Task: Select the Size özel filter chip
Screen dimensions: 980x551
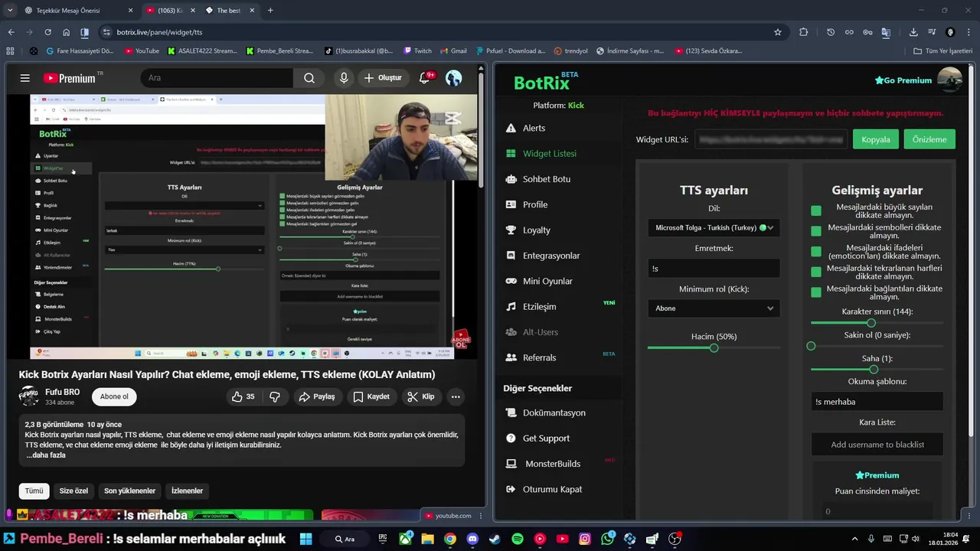Action: (73, 491)
